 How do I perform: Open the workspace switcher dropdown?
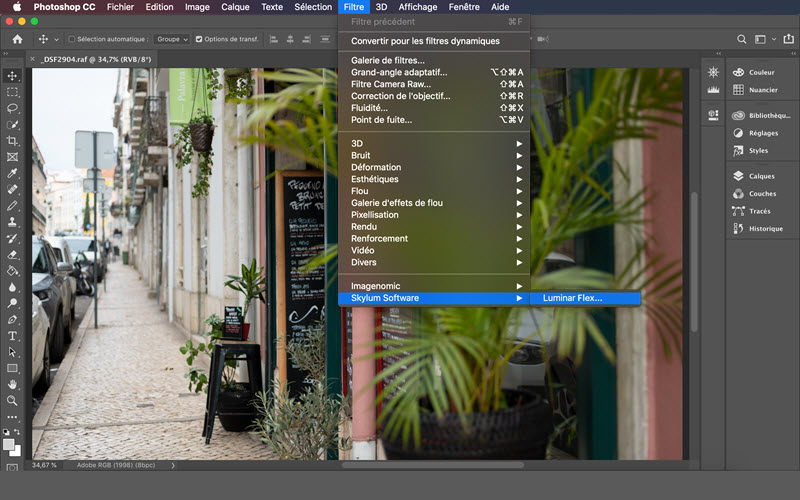pos(773,39)
